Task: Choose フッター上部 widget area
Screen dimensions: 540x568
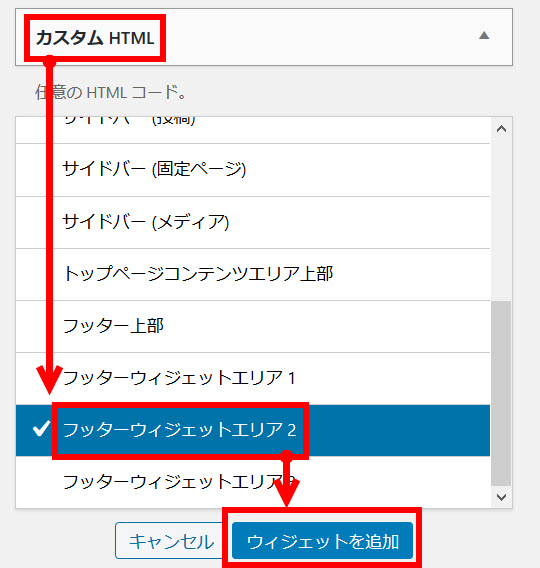Action: pyautogui.click(x=253, y=326)
